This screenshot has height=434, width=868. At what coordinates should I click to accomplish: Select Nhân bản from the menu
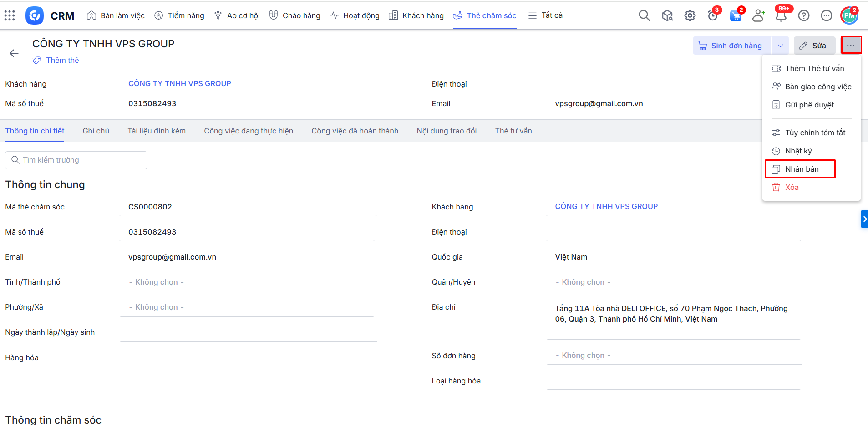coord(801,169)
